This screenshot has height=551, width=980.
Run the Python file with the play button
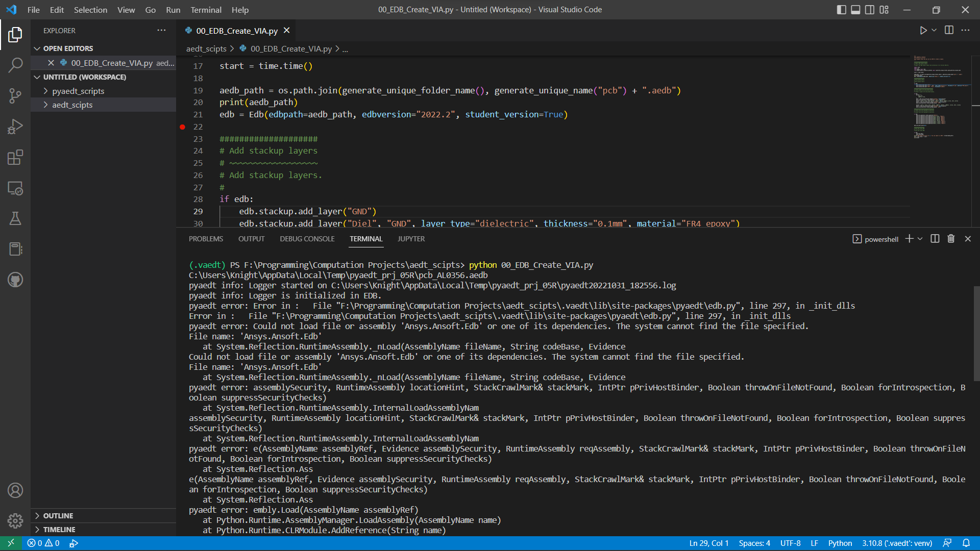click(x=923, y=30)
